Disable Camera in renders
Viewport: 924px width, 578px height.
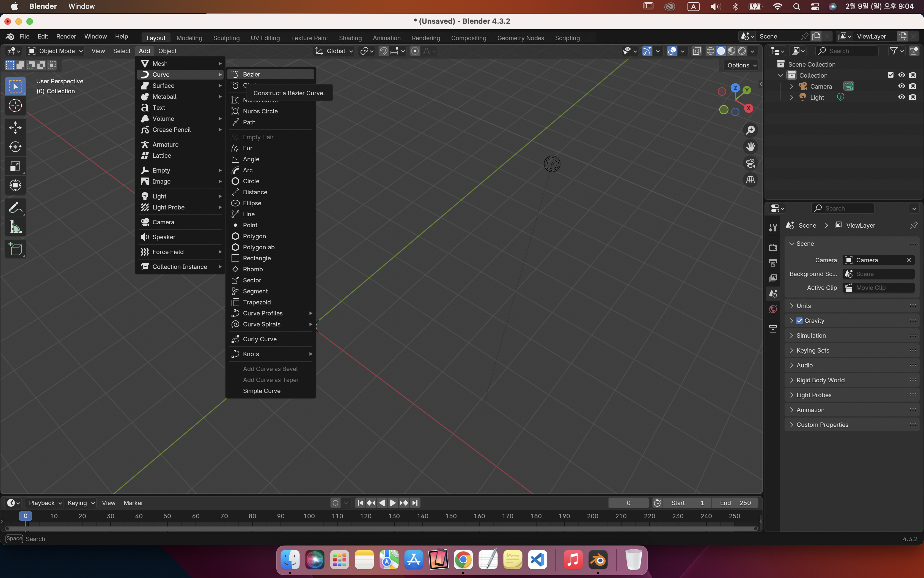coord(912,86)
